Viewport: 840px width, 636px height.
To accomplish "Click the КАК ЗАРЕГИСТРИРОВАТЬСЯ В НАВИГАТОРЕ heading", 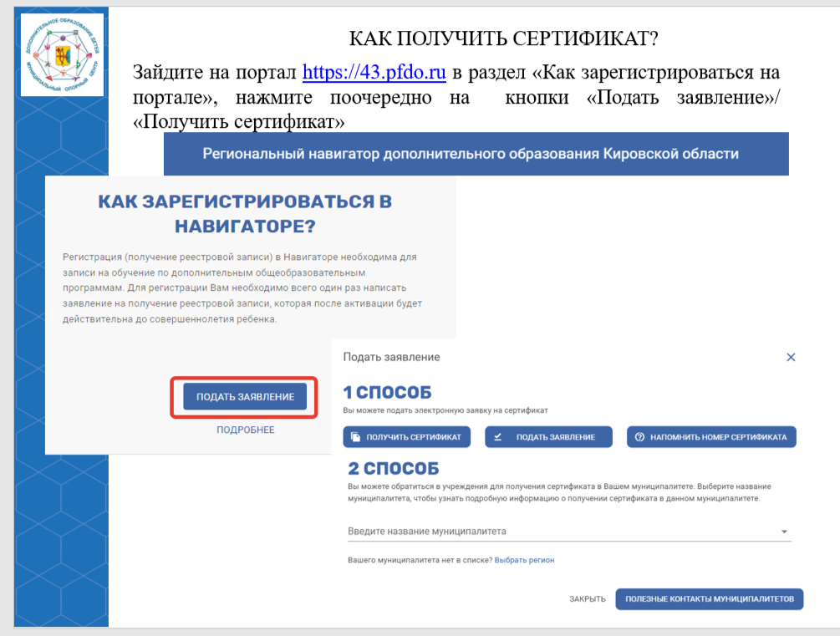I will pos(245,213).
